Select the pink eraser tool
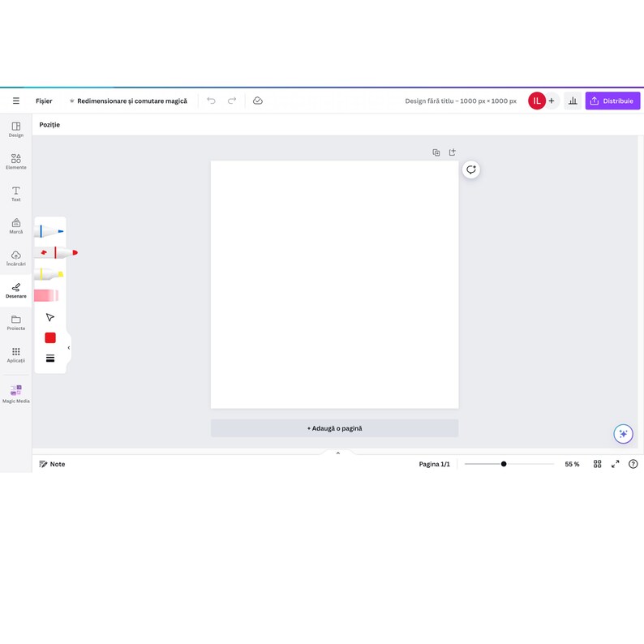Viewport: 644px width, 644px height. pos(46,295)
